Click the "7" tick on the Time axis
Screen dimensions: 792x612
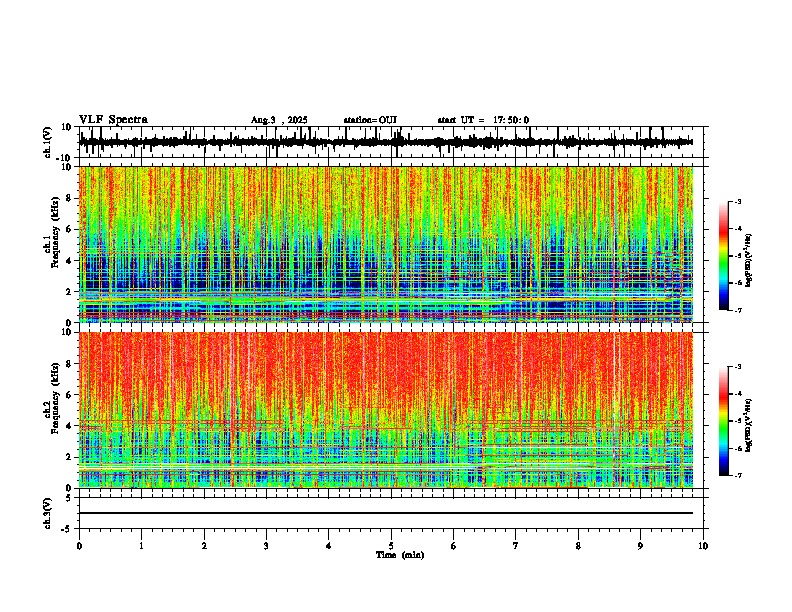pyautogui.click(x=516, y=546)
